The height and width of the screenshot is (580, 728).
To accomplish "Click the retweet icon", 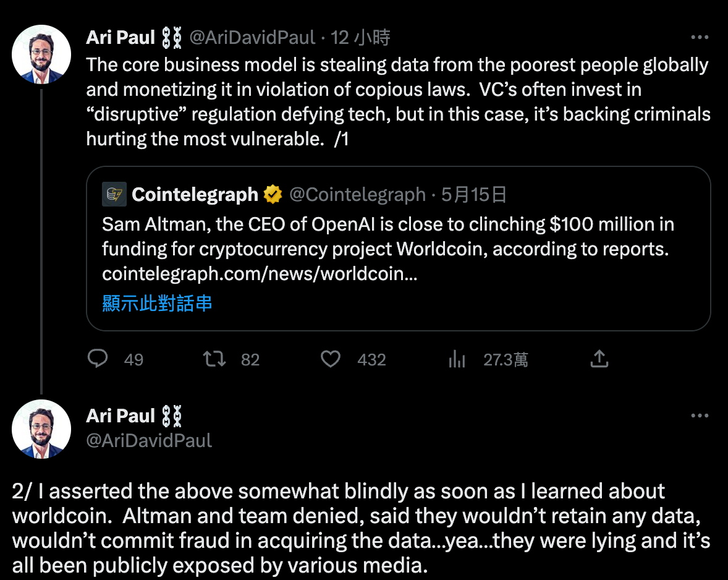I will pos(214,359).
